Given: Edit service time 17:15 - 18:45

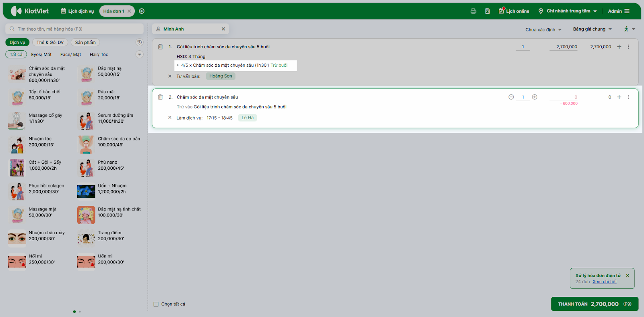Looking at the screenshot, I should pyautogui.click(x=219, y=118).
